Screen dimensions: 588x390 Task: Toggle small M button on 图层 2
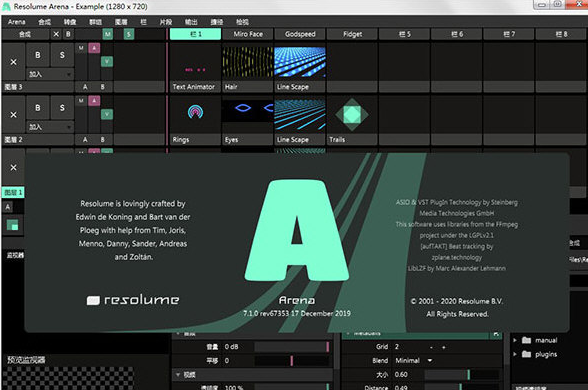[81, 101]
